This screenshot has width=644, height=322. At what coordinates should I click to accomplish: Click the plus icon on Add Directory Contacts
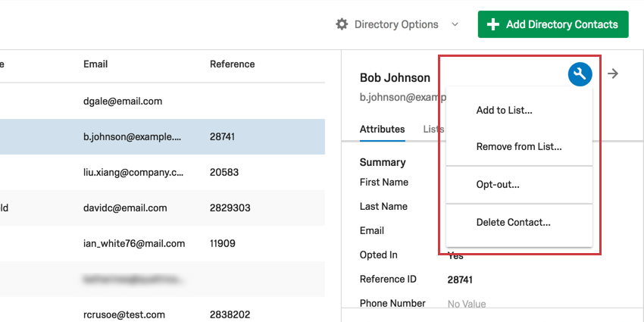493,24
